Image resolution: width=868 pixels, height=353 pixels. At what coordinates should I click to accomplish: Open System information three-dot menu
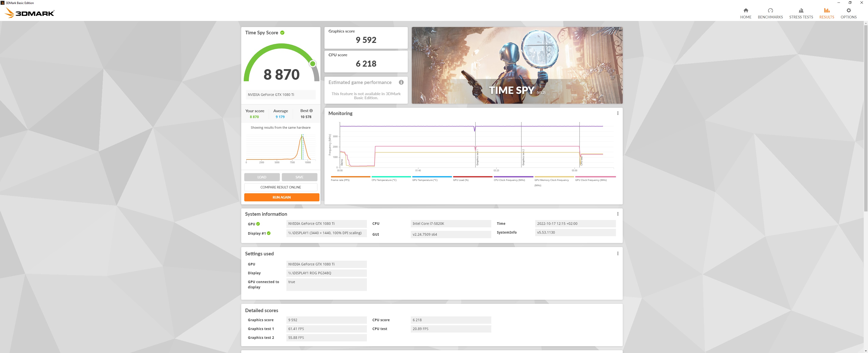point(618,214)
